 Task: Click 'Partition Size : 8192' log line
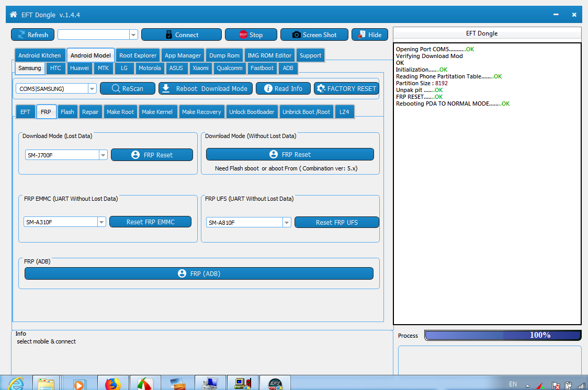tap(422, 83)
